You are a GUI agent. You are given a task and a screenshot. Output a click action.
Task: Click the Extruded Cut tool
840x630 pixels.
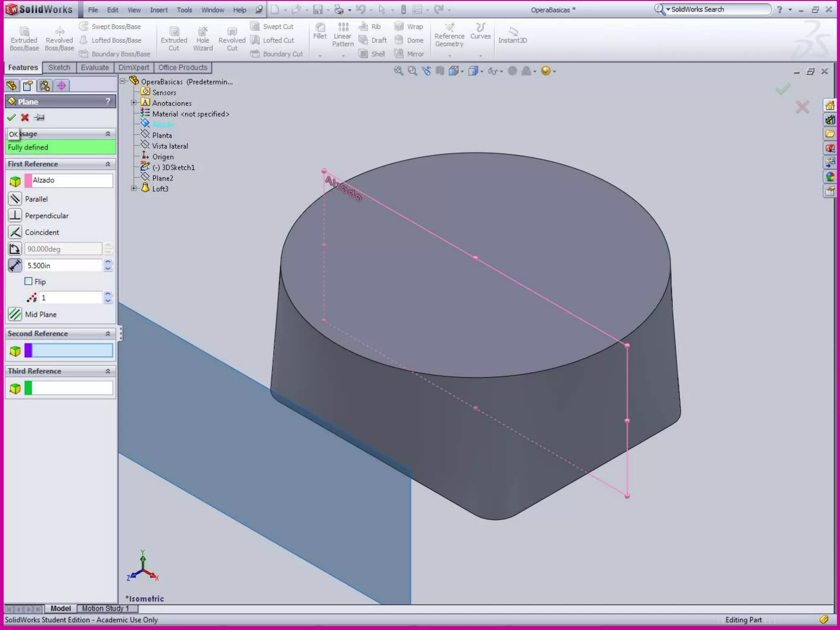click(174, 39)
